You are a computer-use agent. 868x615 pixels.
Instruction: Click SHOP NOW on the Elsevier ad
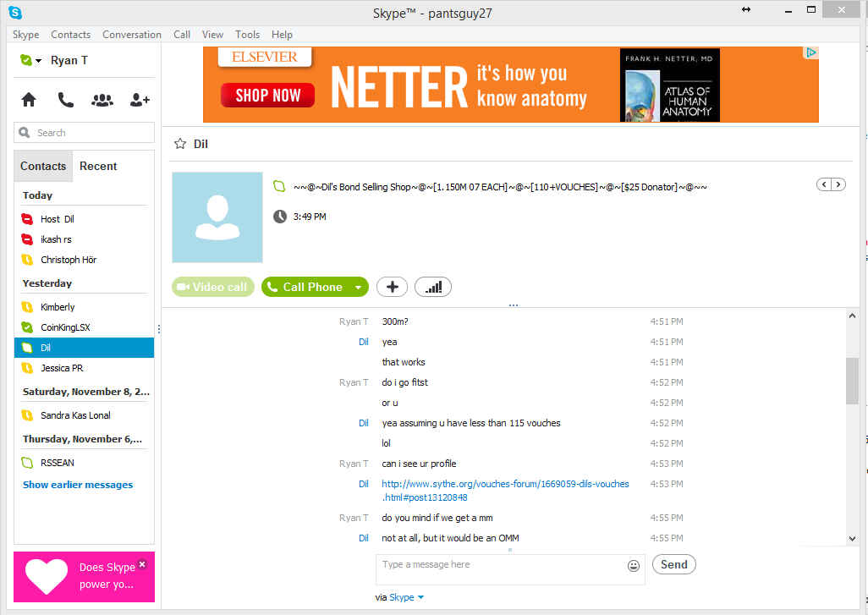click(x=267, y=96)
